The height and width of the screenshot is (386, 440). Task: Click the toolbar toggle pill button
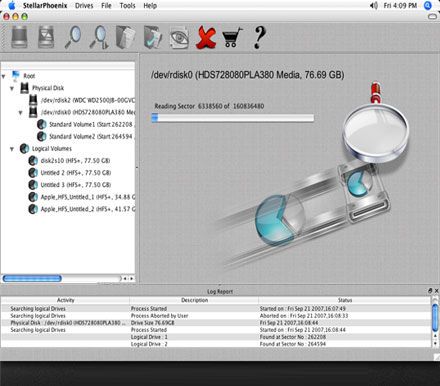(x=432, y=16)
